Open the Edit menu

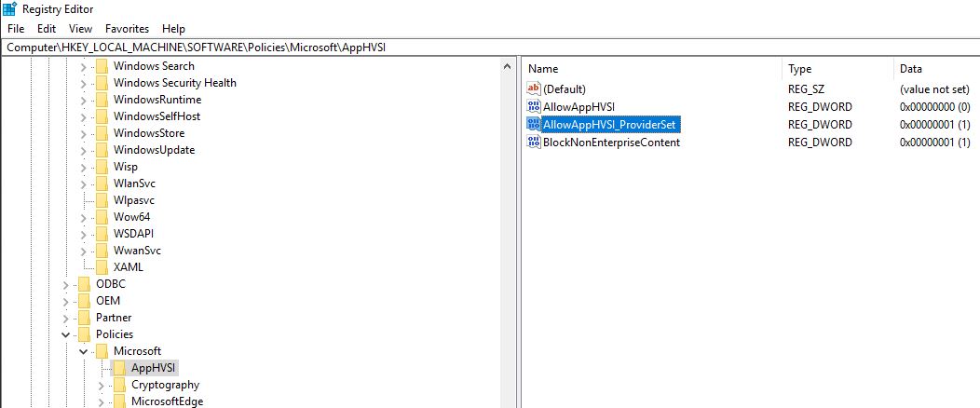tap(47, 29)
